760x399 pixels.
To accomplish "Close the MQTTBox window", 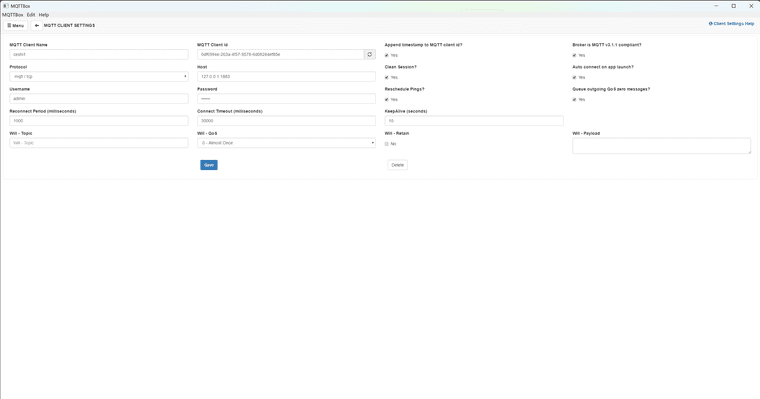I will click(751, 6).
